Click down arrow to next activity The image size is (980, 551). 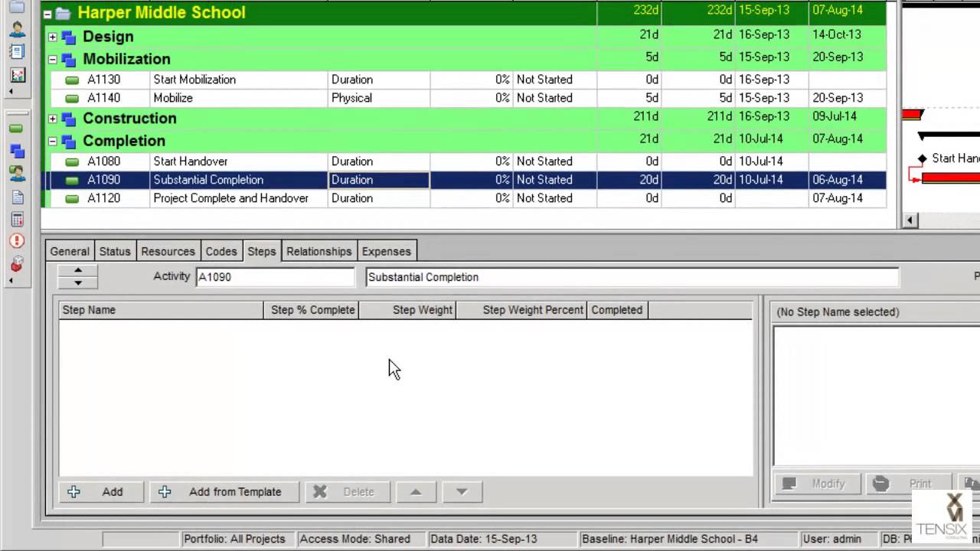(x=77, y=282)
